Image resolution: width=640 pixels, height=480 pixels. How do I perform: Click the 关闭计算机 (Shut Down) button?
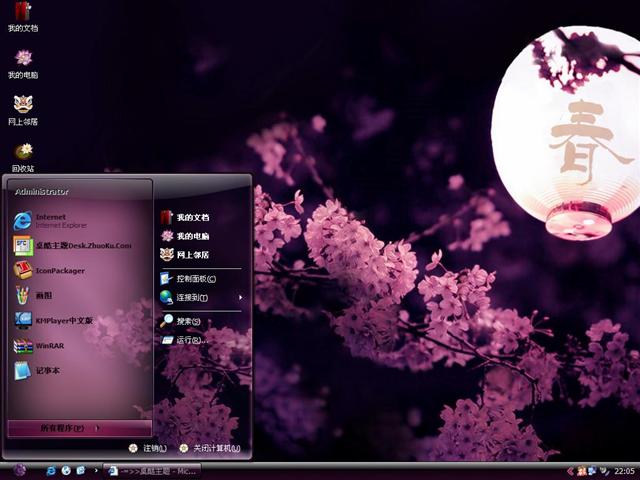point(210,448)
